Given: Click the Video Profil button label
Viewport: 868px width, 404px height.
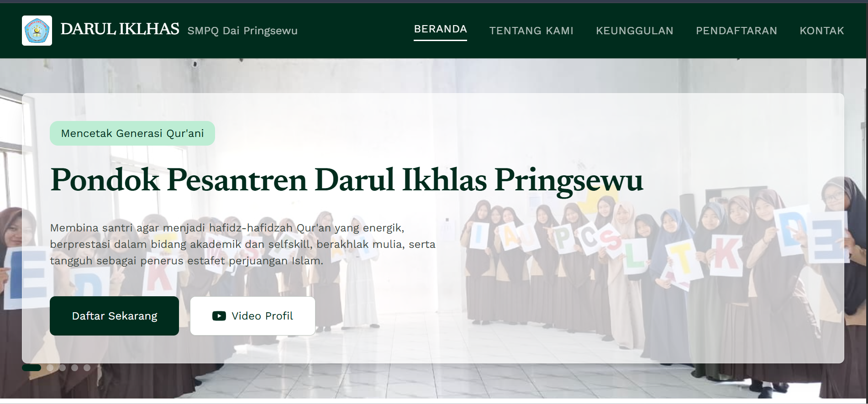Looking at the screenshot, I should click(x=262, y=316).
